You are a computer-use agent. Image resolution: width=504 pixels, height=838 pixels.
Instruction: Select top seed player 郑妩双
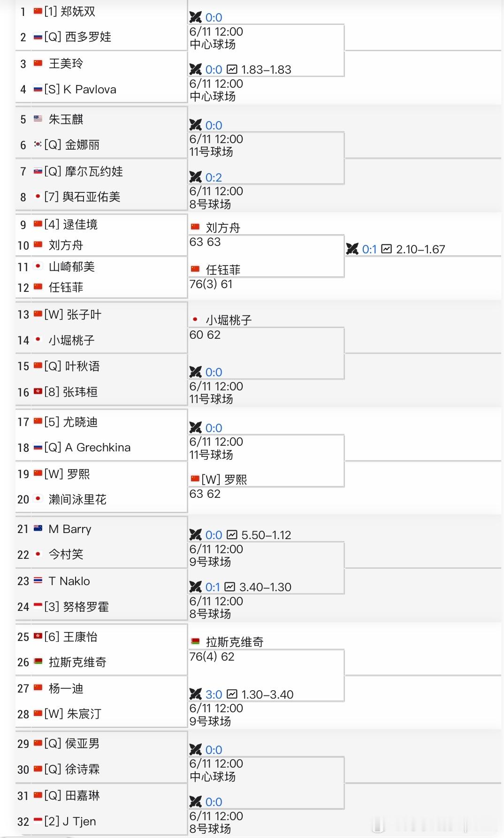click(x=78, y=11)
